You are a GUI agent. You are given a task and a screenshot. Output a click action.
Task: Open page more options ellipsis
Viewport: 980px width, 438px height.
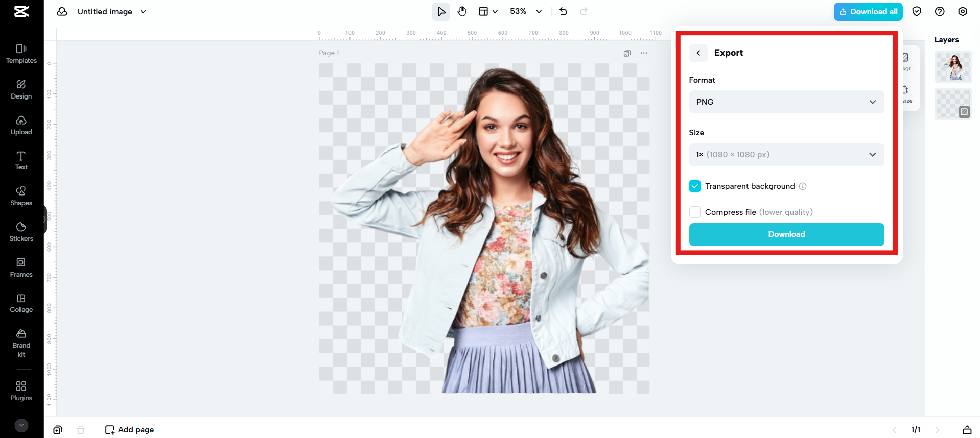644,53
